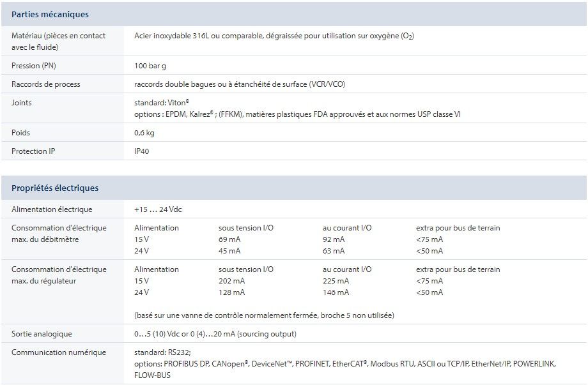Click the 225 mA régulateur value
This screenshot has height=385, width=588.
336,281
